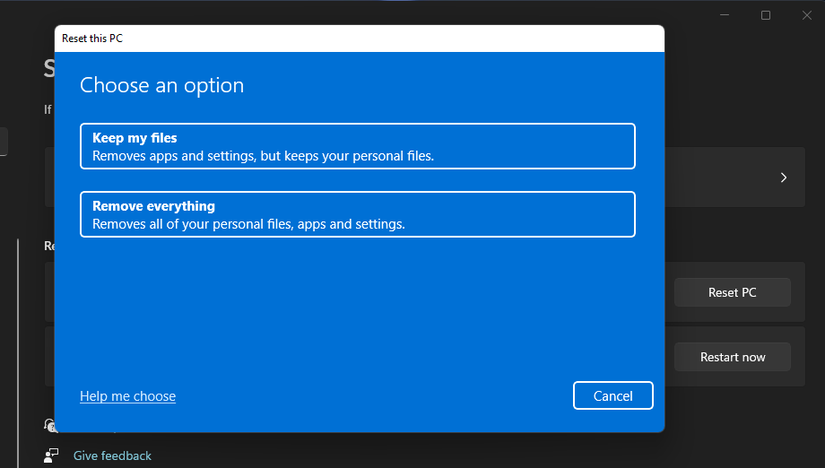Image resolution: width=825 pixels, height=468 pixels.
Task: Click the Choose an option heading
Action: point(162,85)
